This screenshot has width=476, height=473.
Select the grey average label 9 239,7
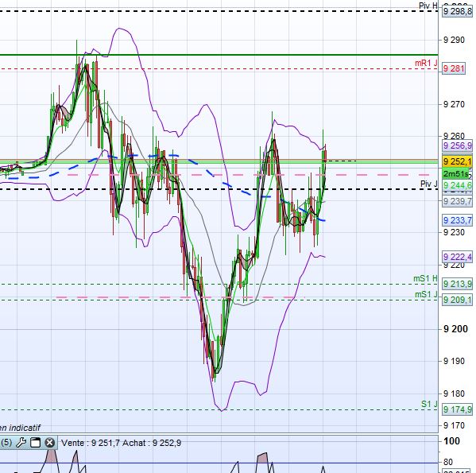(x=457, y=201)
